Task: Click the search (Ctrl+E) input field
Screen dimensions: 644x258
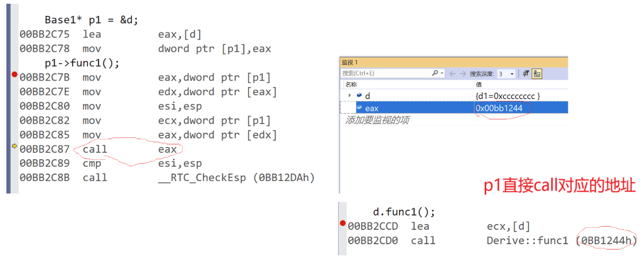Action: pyautogui.click(x=385, y=74)
